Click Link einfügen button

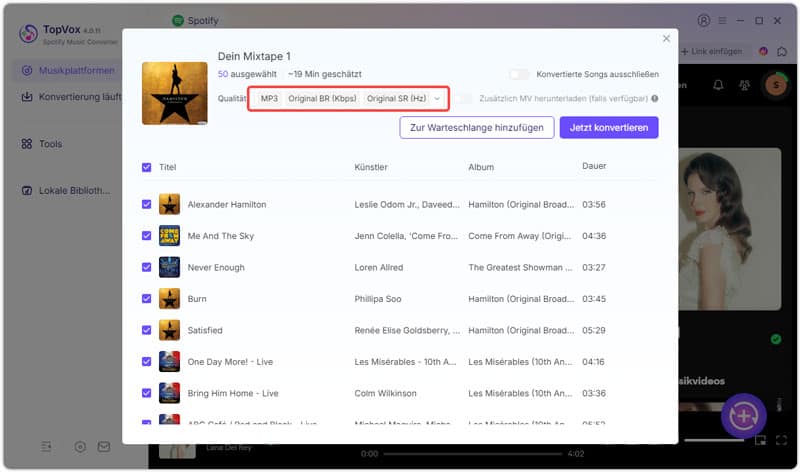(x=711, y=51)
